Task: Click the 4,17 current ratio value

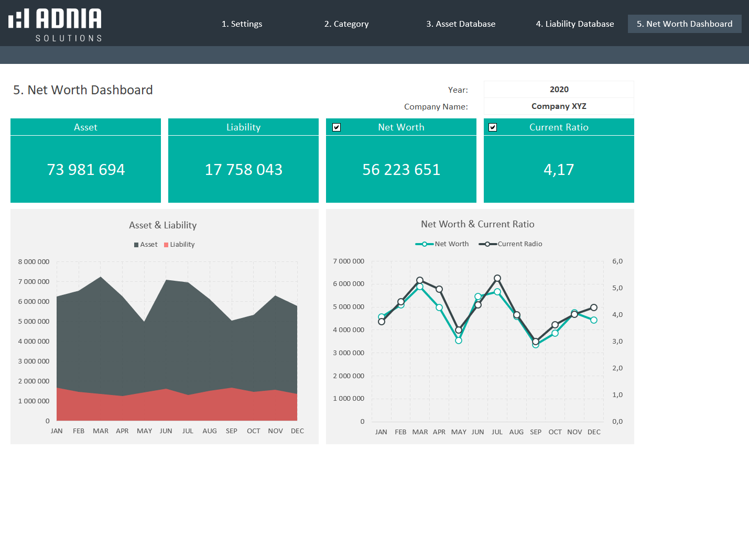Action: click(x=559, y=169)
